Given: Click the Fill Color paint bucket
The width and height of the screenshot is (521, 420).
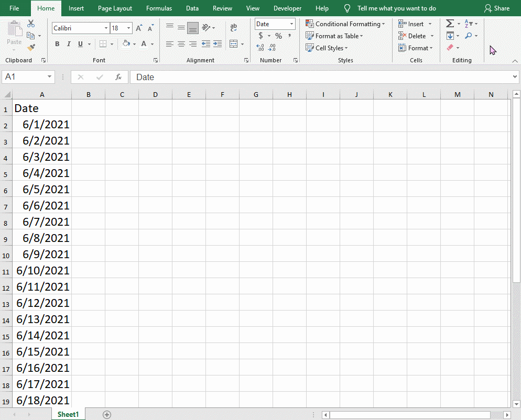Looking at the screenshot, I should pos(126,44).
